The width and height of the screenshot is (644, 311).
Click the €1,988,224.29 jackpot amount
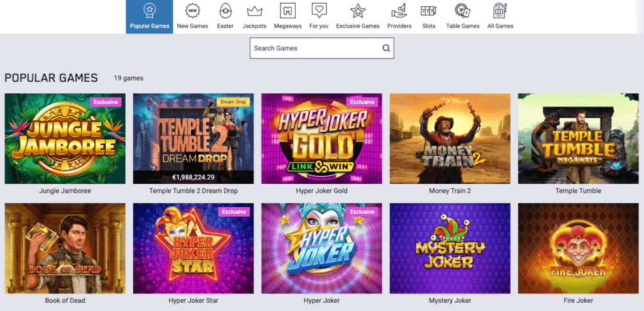click(194, 178)
